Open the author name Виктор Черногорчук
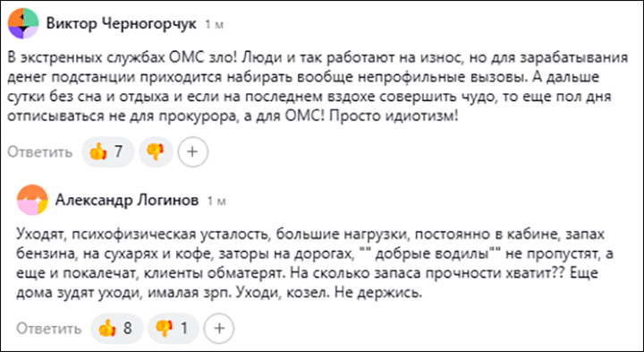 [x=121, y=24]
